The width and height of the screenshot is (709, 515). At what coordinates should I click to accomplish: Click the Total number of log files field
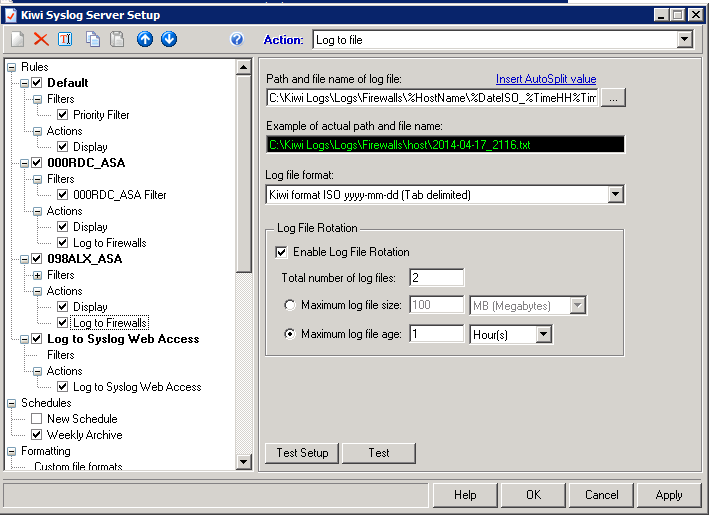[x=436, y=278]
